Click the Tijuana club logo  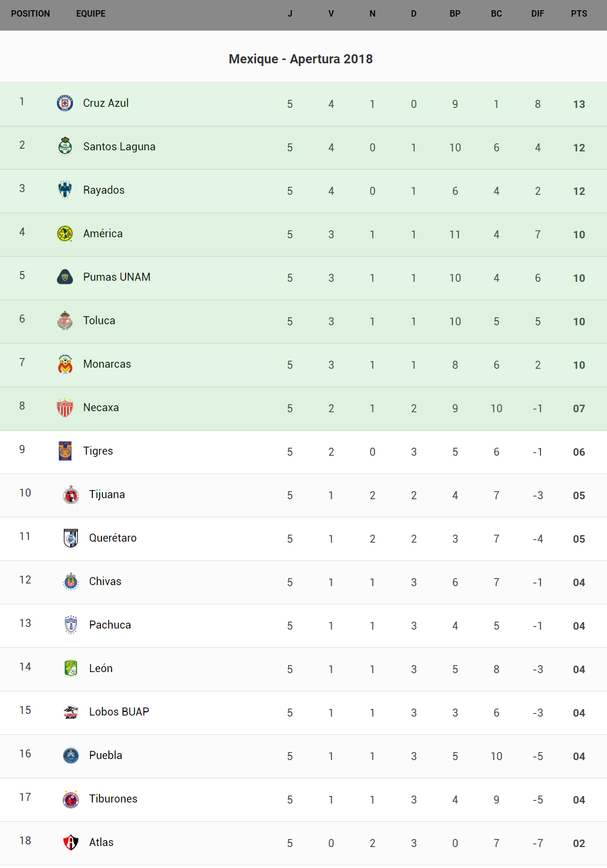71,494
